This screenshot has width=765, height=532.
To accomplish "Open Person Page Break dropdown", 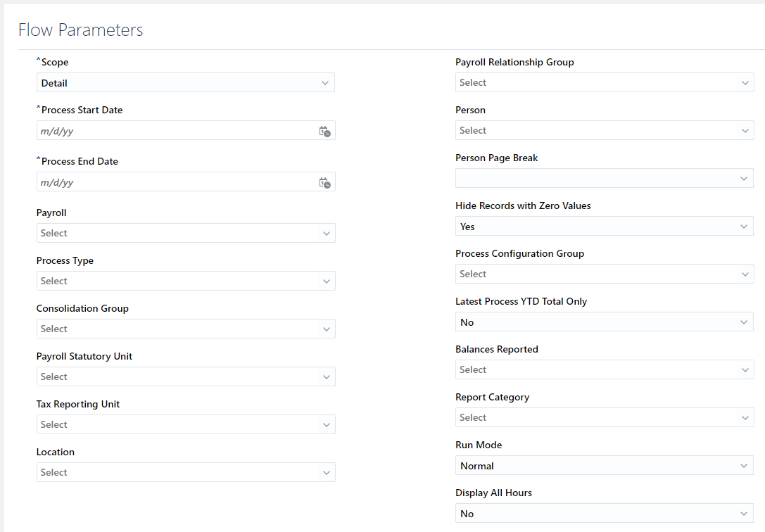I will (605, 178).
